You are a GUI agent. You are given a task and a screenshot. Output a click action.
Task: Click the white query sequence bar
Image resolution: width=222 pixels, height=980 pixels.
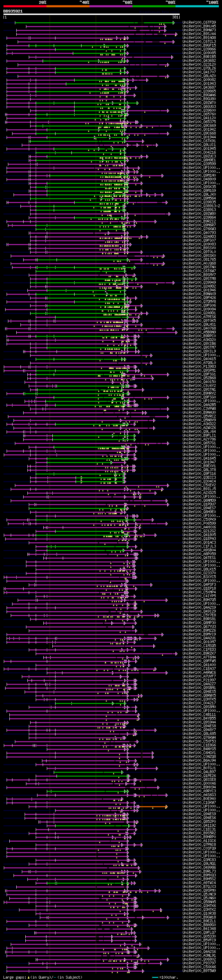click(92, 15)
